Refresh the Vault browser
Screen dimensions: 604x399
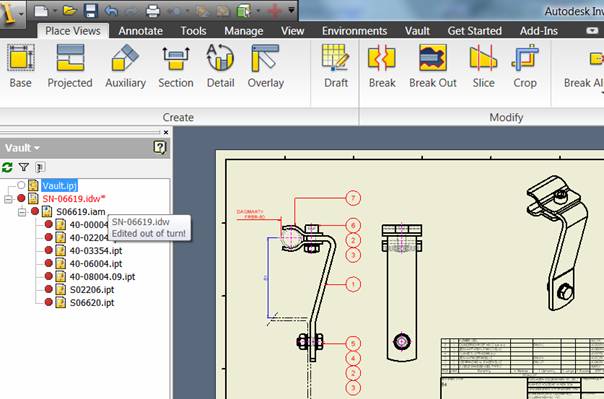[x=7, y=167]
